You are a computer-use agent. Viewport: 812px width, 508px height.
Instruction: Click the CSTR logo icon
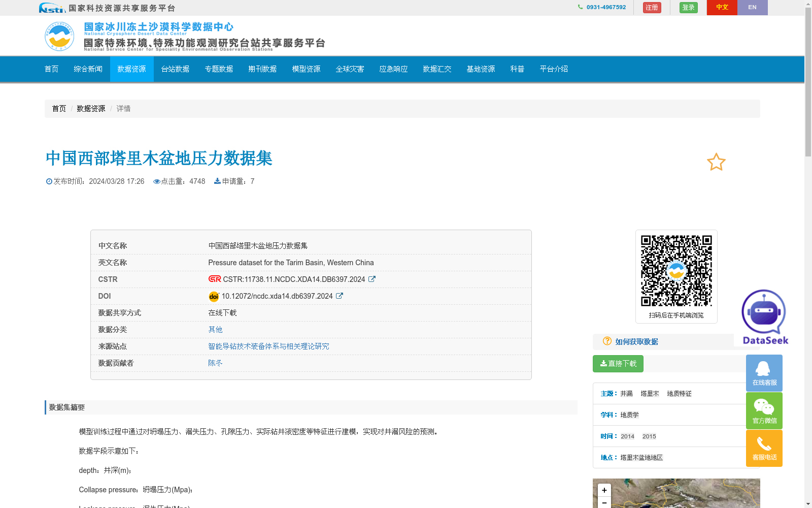[x=215, y=279]
